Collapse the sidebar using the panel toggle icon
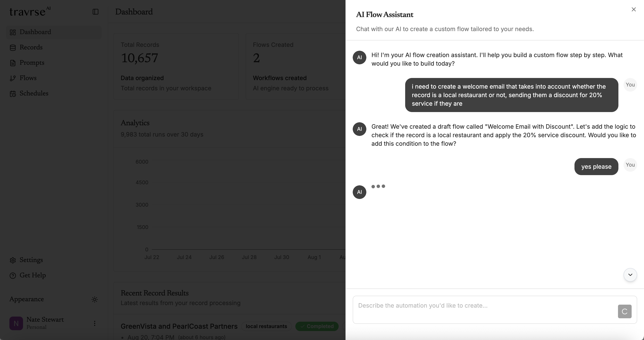 tap(95, 12)
